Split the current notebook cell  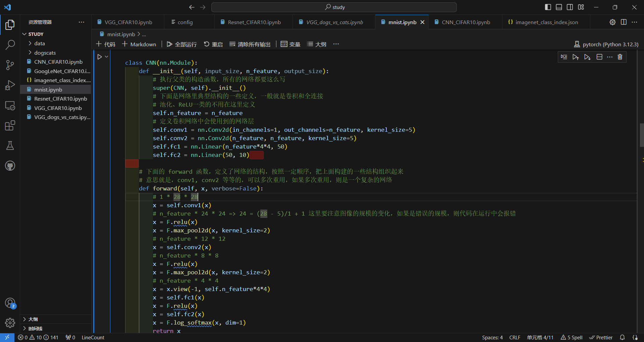pos(599,57)
